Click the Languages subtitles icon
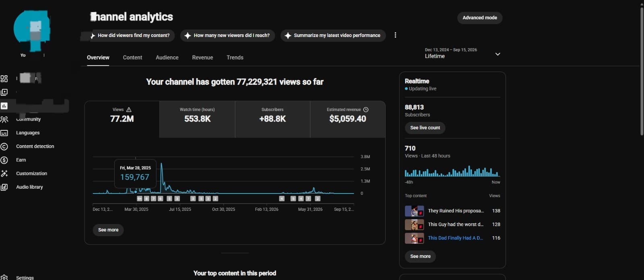 [4, 133]
